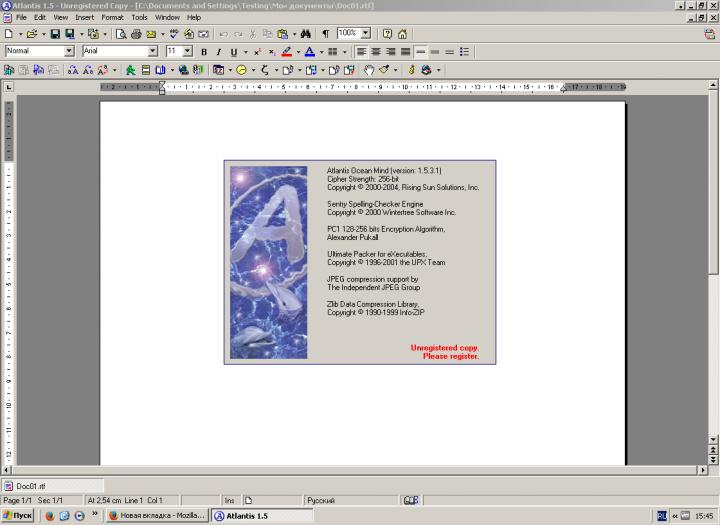The image size is (720, 525).
Task: Open the Tools menu
Action: (x=140, y=17)
